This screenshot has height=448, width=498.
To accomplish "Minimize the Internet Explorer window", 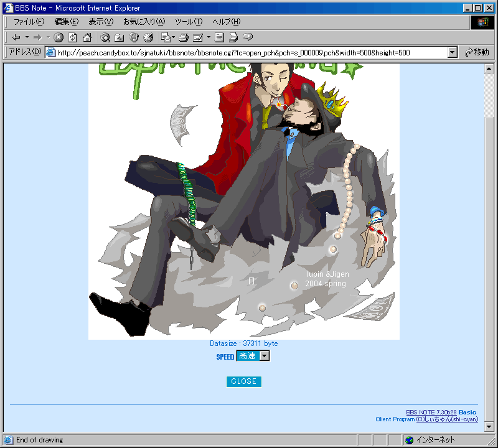I will [x=467, y=8].
